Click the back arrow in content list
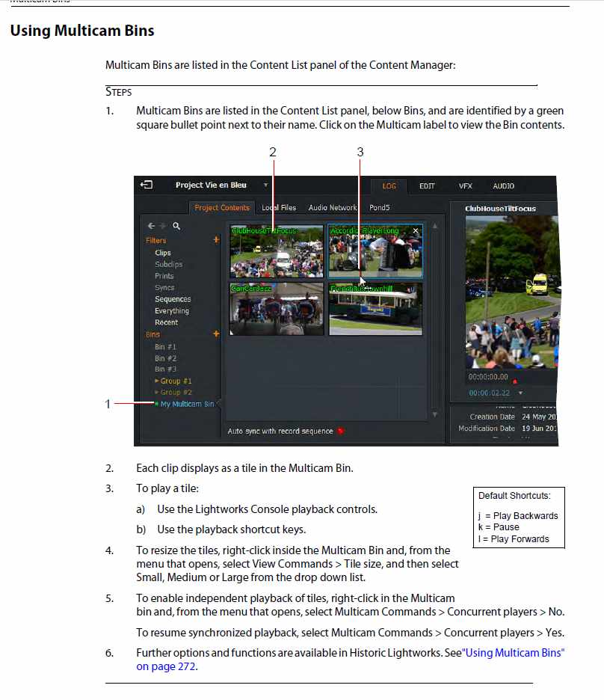 [x=152, y=226]
